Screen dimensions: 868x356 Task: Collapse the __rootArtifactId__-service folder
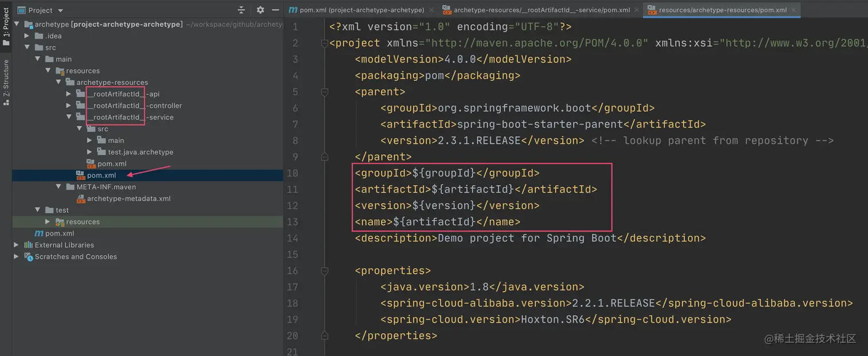click(x=69, y=117)
